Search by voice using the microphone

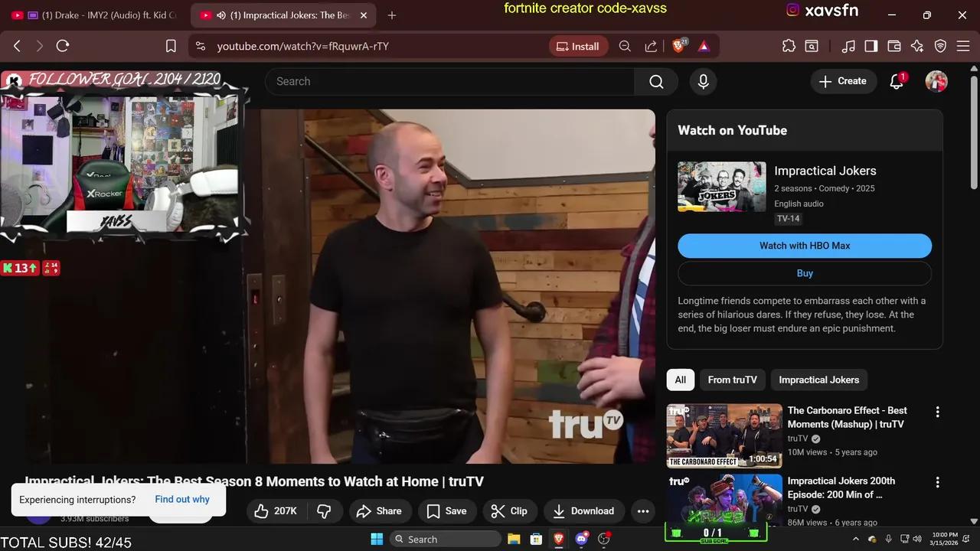click(704, 81)
